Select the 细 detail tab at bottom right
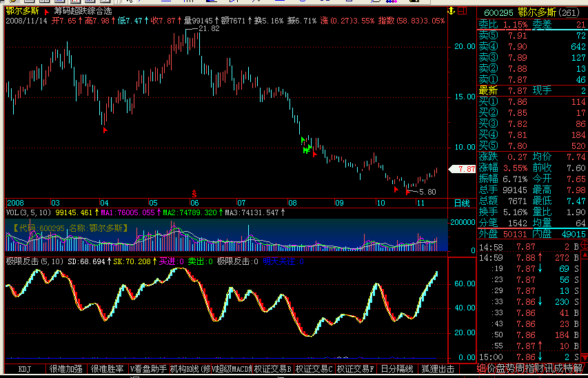 coord(480,368)
